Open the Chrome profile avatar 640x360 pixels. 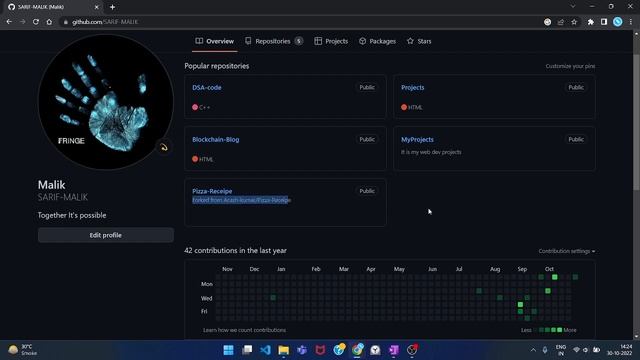(x=618, y=22)
